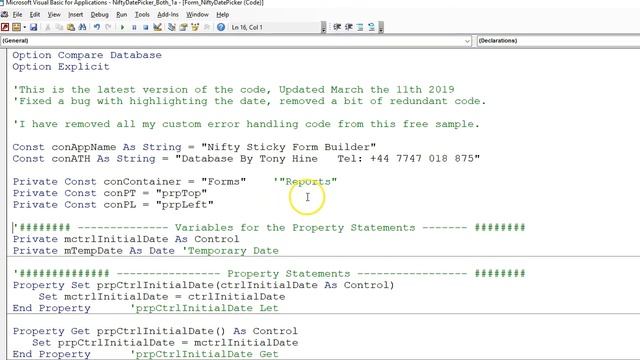
Task: Click the standard toolbar options arrow
Action: click(323, 28)
